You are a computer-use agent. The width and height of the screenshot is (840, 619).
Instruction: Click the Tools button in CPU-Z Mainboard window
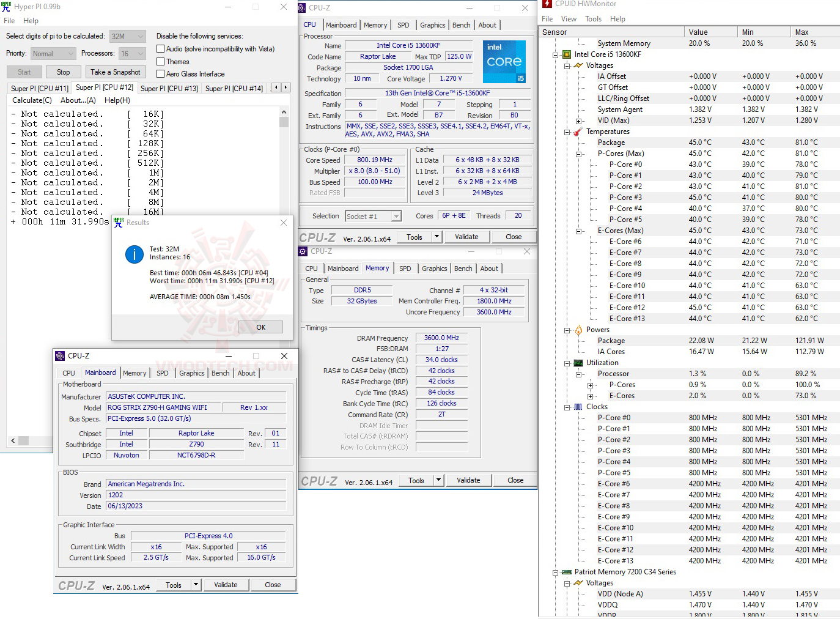174,585
